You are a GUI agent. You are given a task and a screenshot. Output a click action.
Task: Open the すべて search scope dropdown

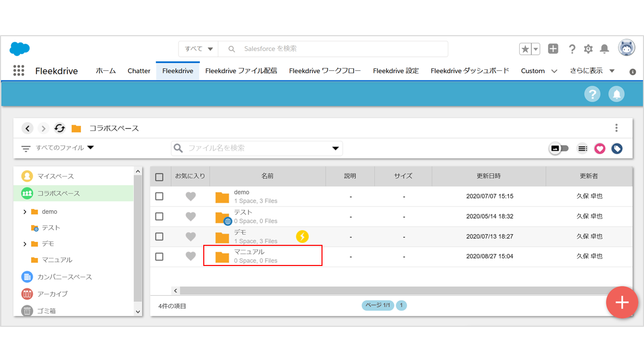tap(198, 49)
